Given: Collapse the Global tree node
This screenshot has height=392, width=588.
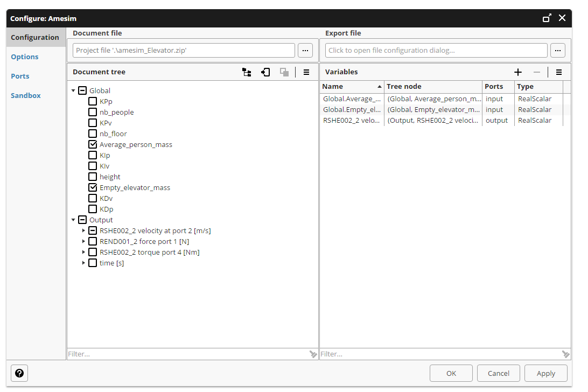Looking at the screenshot, I should pos(73,90).
